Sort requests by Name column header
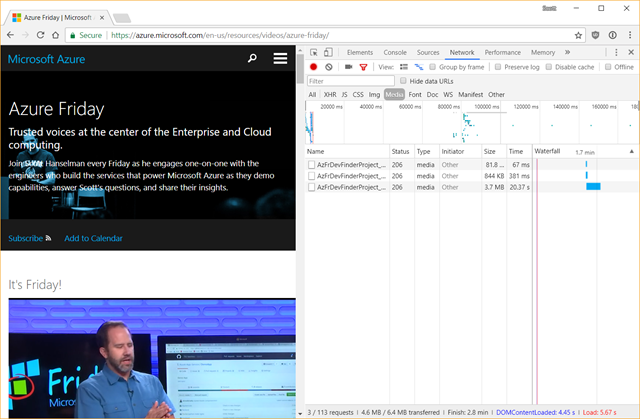 [x=347, y=151]
